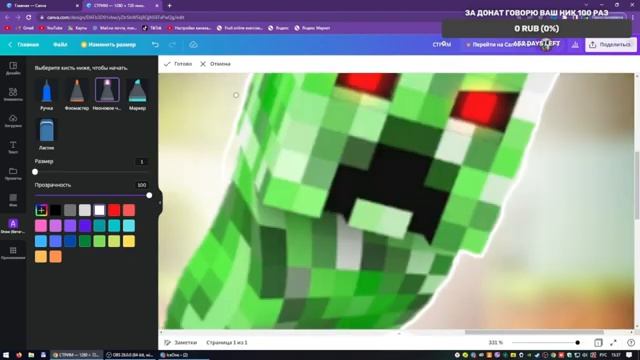Reload the browser page
The width and height of the screenshot is (640, 360).
29,17
